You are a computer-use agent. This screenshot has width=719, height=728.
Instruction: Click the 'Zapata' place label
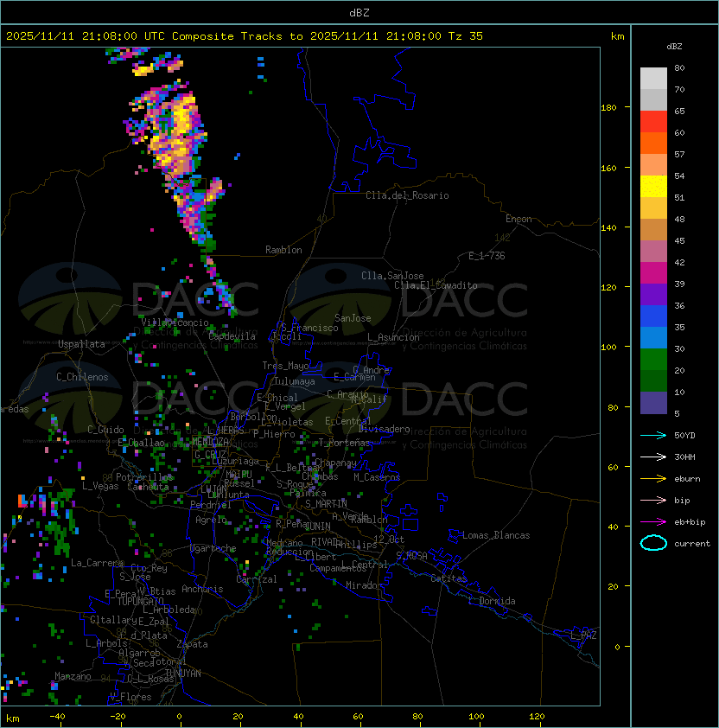click(192, 644)
